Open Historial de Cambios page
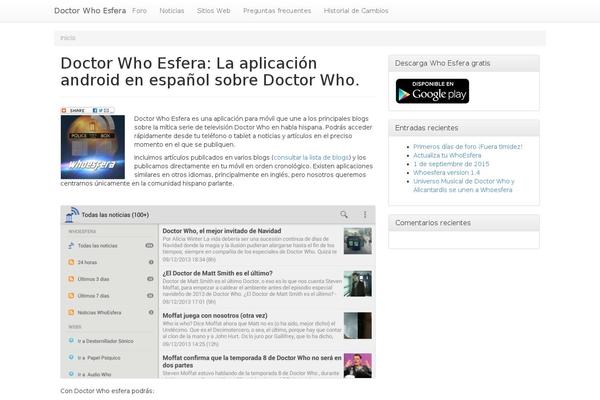Image resolution: width=600 pixels, height=400 pixels. click(x=356, y=11)
